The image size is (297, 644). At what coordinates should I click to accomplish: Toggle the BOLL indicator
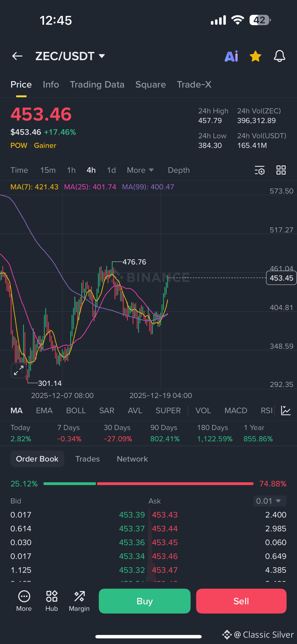(x=76, y=410)
